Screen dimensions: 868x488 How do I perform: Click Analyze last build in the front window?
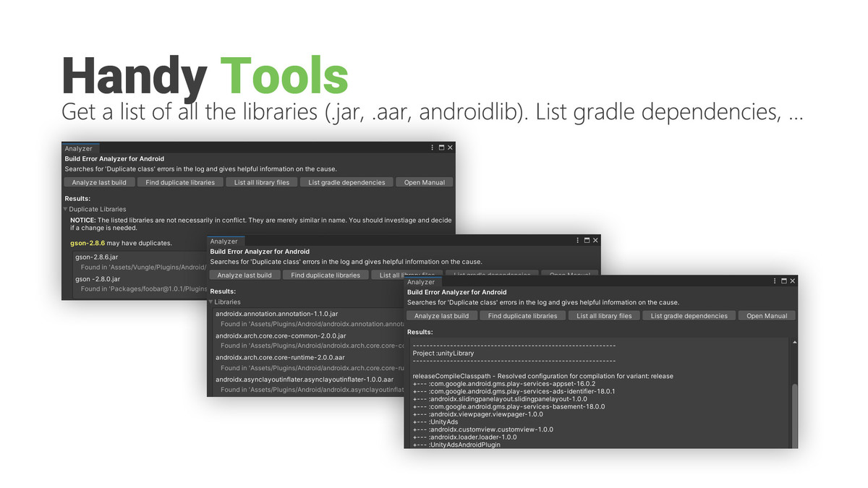[442, 315]
